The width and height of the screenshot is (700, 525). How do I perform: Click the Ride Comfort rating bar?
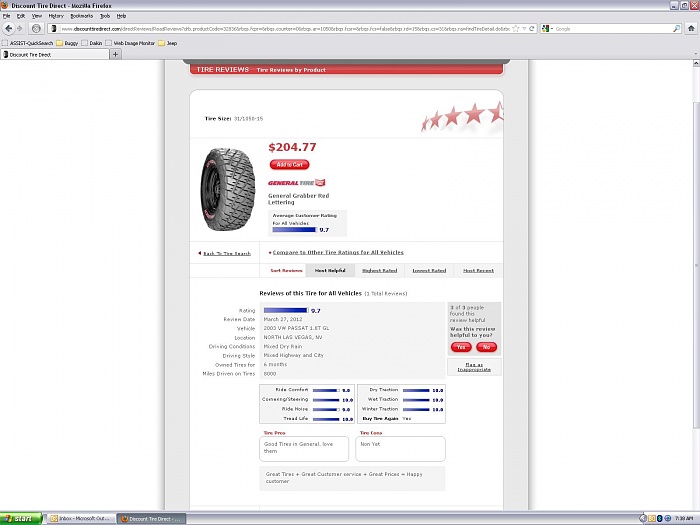click(326, 391)
